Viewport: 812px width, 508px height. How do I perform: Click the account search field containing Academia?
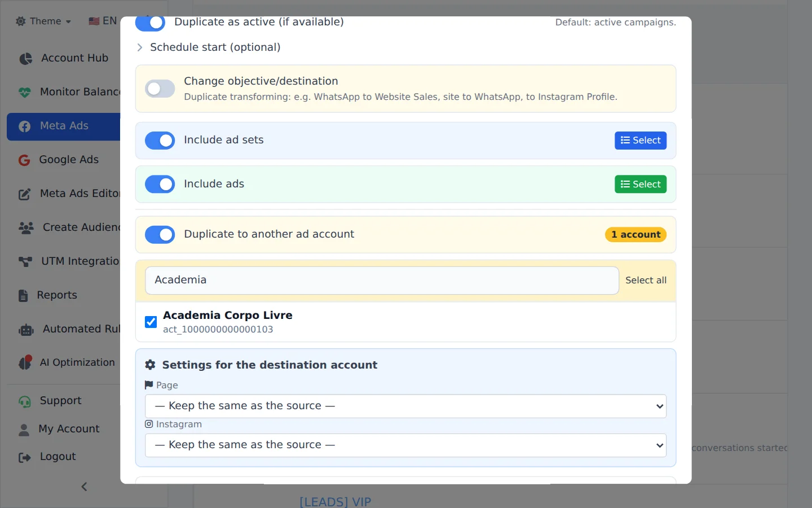[x=382, y=281]
